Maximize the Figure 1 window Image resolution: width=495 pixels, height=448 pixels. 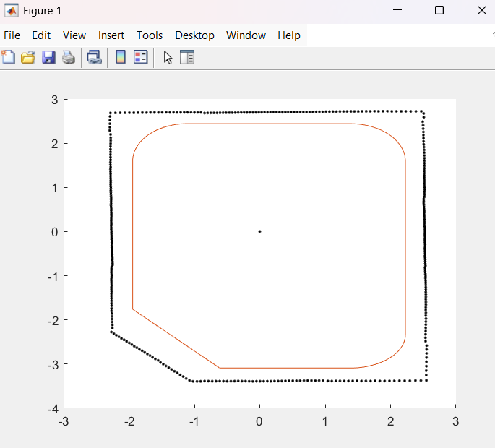pyautogui.click(x=439, y=11)
